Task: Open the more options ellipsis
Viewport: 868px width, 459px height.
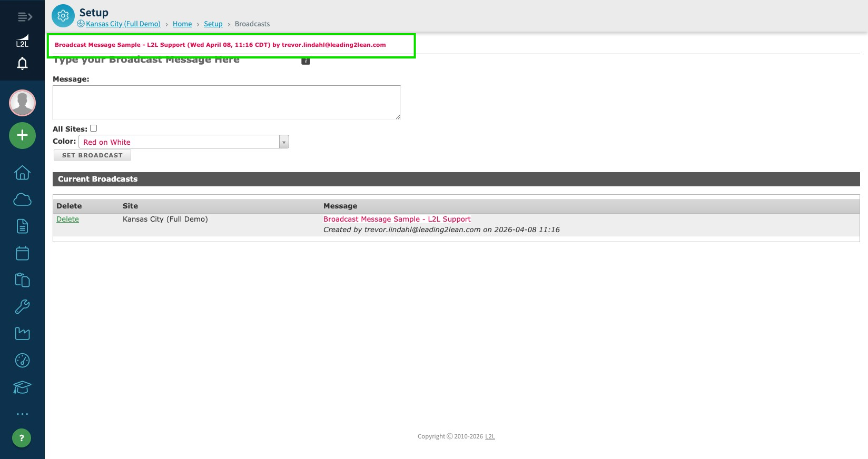Action: click(22, 414)
